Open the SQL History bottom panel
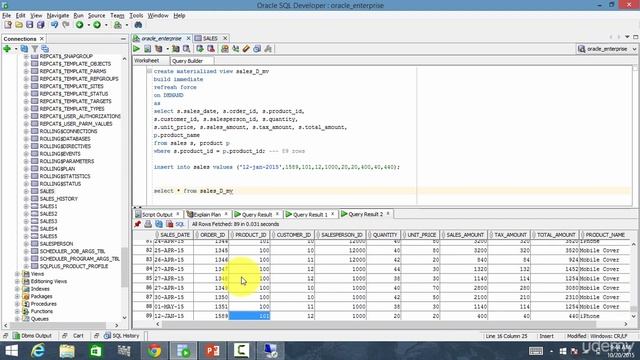Viewport: 640px width, 360px height. tap(122, 336)
